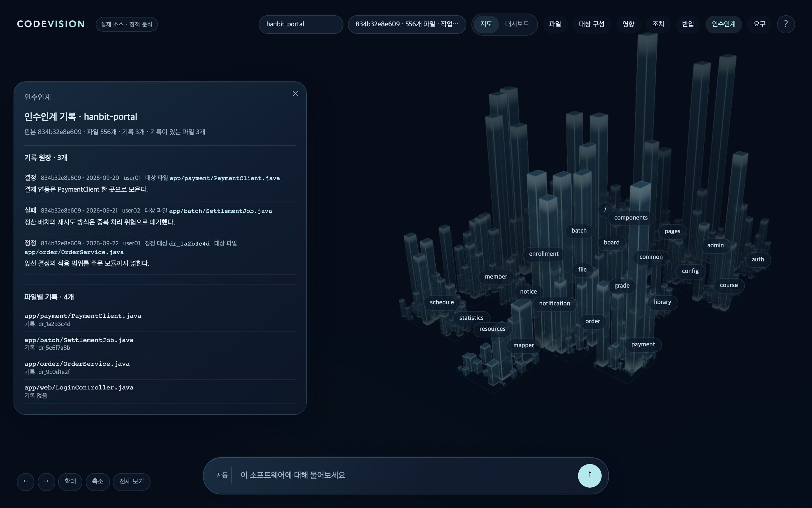Select app/batch/SettlementJob.java in 파일별 기록
Screen dimensions: 812x508
[x=160, y=344]
